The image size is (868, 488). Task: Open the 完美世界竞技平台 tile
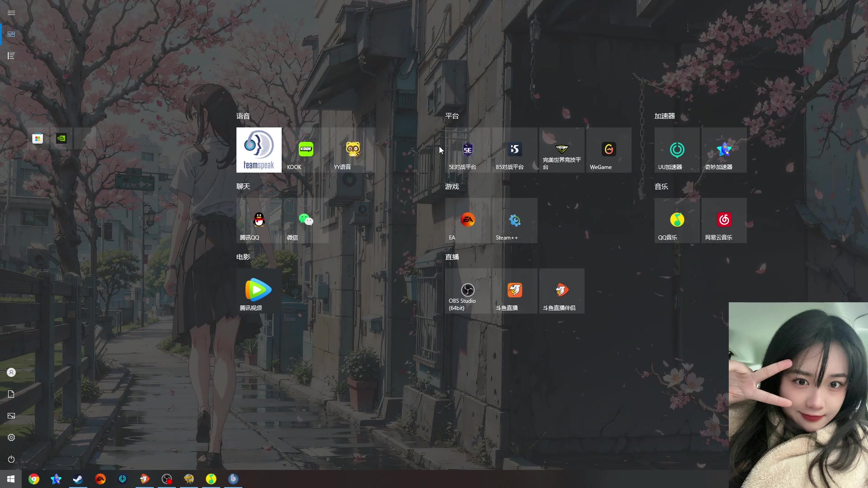click(x=562, y=150)
